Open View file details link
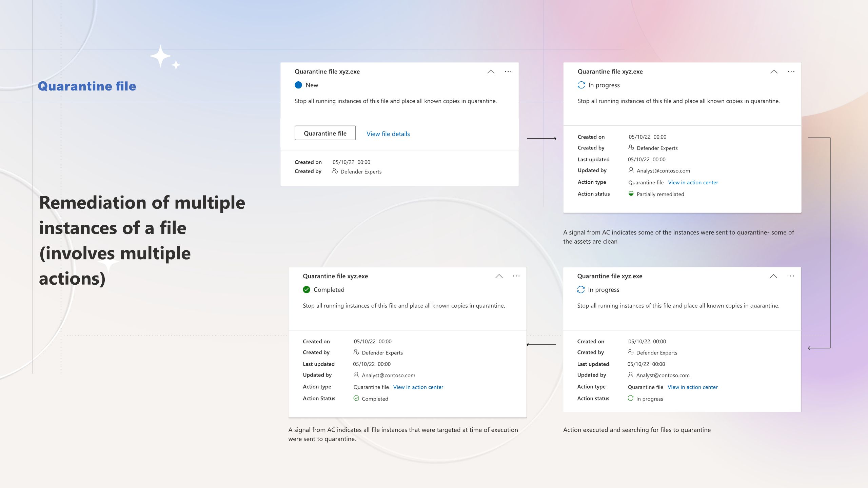 (388, 134)
